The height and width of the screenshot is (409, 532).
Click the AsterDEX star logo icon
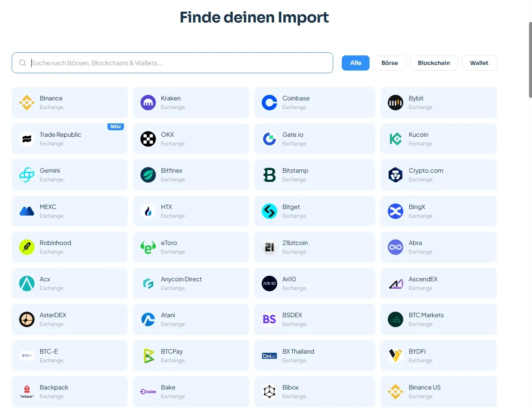coord(27,319)
